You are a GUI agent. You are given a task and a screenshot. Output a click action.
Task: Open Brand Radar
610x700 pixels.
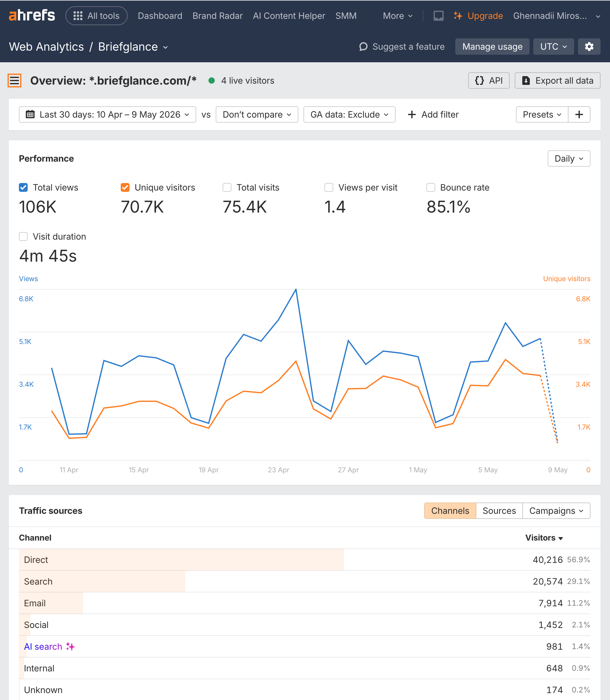pyautogui.click(x=218, y=16)
